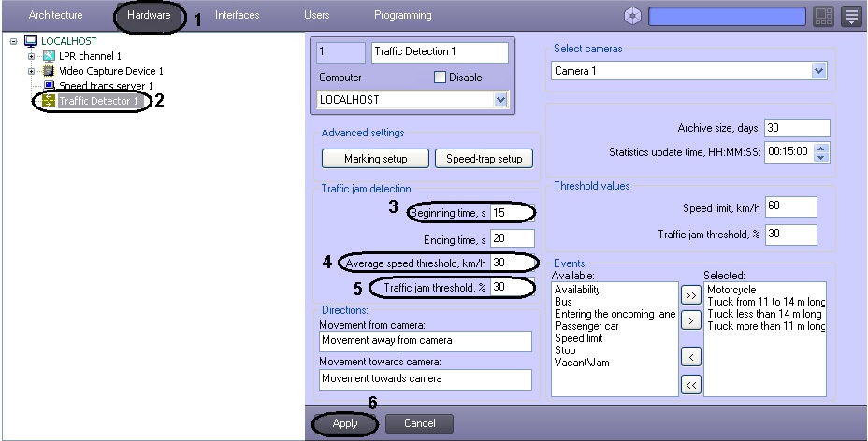Screen dimensions: 868x441
Task: Expand the LPR channel 1 node
Action: [x=32, y=56]
